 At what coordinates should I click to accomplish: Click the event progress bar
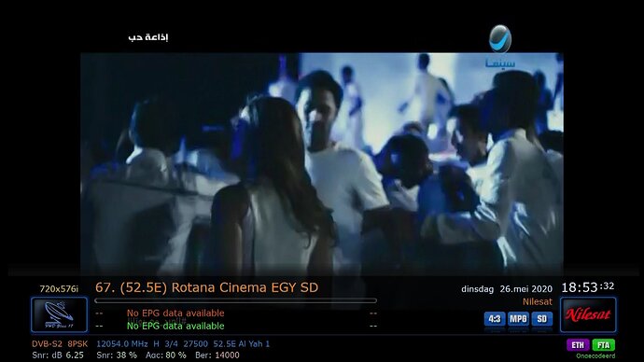point(235,300)
